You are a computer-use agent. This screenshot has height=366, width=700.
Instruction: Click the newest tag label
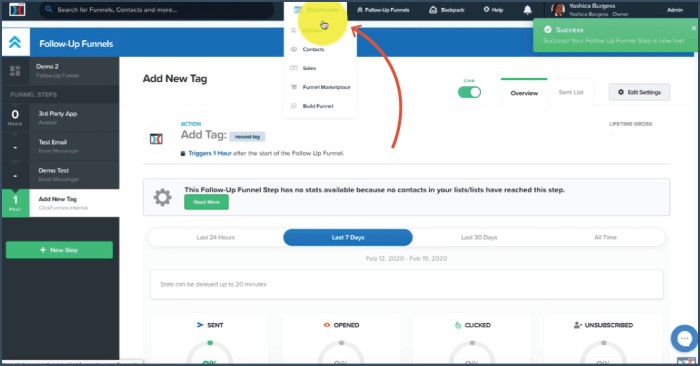[247, 137]
